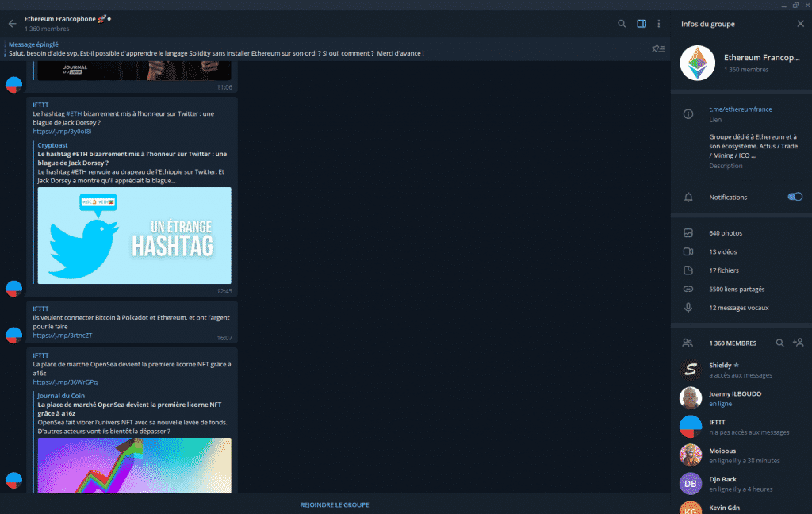Close the Infos du groupe panel
Image resolution: width=812 pixels, height=514 pixels.
click(800, 24)
